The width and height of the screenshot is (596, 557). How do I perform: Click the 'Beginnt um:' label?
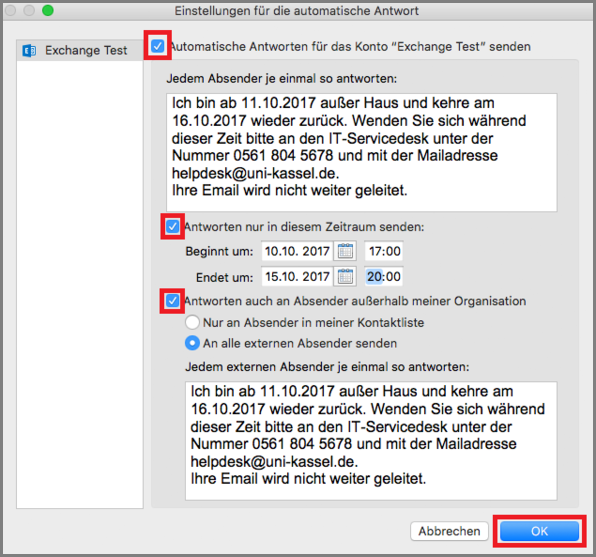pos(219,251)
